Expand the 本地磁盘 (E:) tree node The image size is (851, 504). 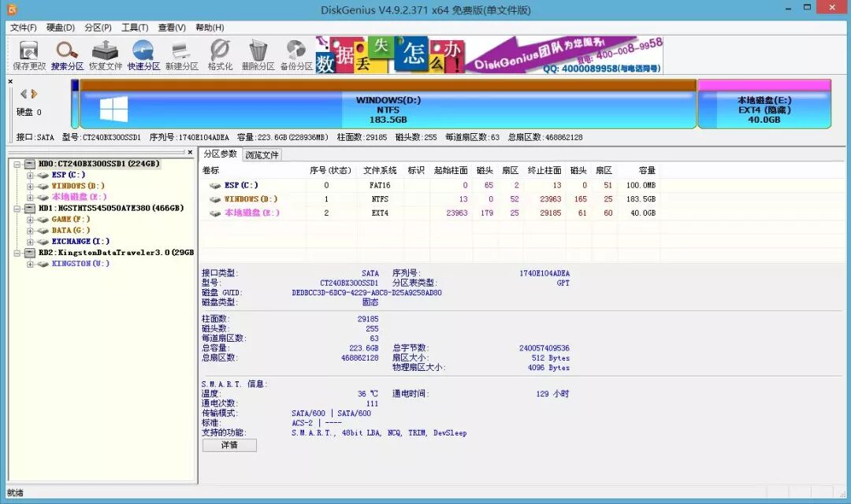pos(31,198)
